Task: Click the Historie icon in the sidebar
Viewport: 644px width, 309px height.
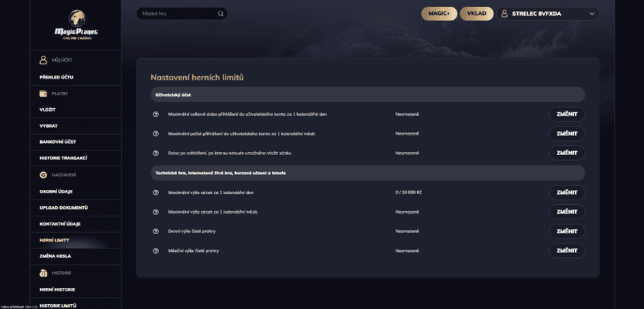Action: click(43, 273)
